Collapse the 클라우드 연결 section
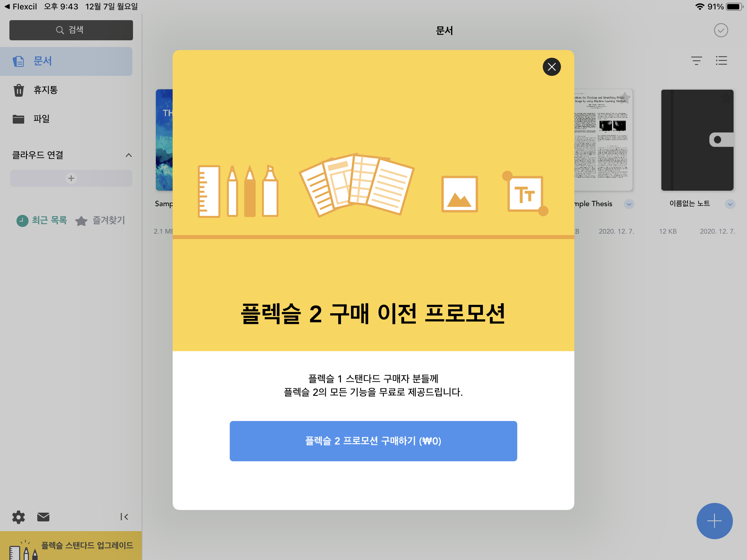747x560 pixels. click(x=129, y=155)
